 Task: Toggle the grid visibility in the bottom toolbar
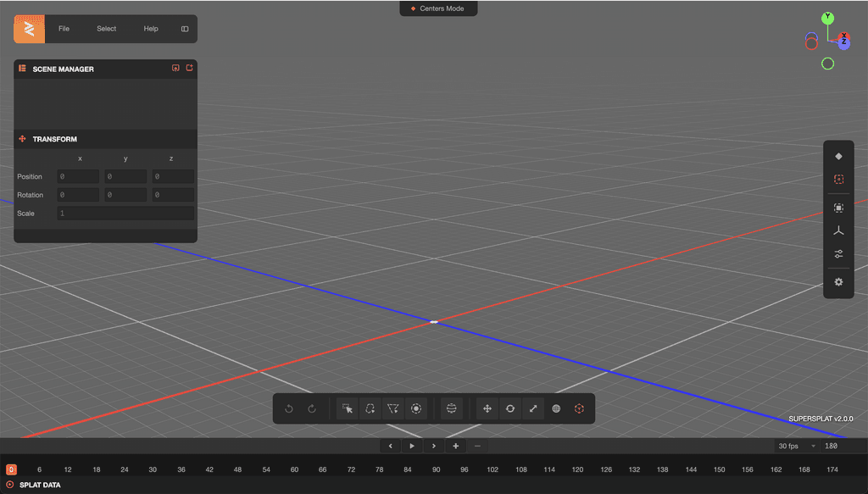click(x=556, y=408)
